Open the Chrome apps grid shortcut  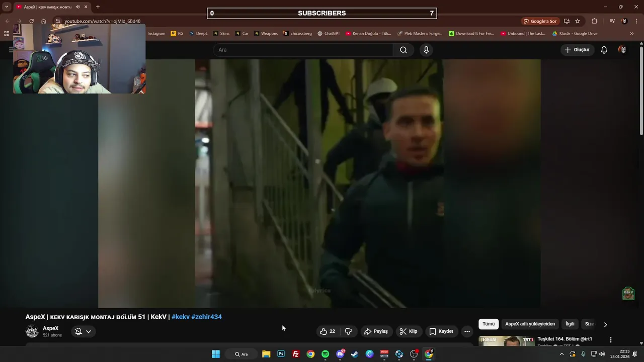pyautogui.click(x=7, y=34)
